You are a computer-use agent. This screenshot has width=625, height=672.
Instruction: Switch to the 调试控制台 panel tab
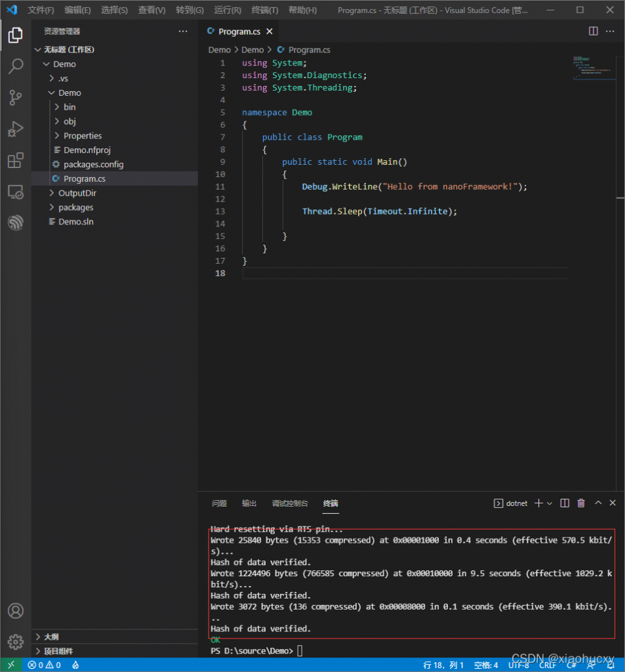click(290, 503)
